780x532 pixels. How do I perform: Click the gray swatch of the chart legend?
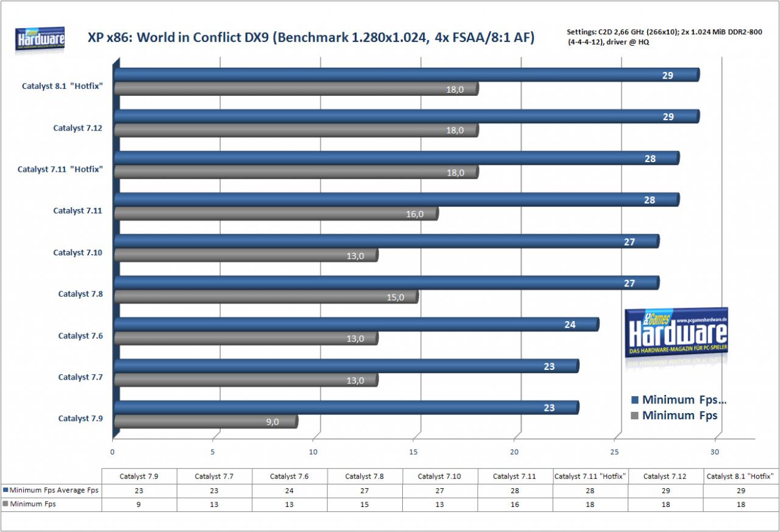point(634,416)
